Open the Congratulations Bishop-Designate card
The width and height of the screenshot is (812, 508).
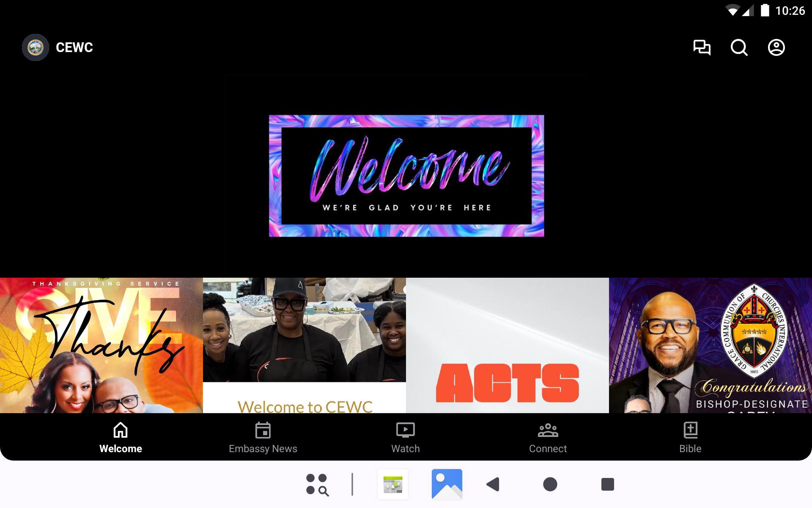pyautogui.click(x=710, y=345)
